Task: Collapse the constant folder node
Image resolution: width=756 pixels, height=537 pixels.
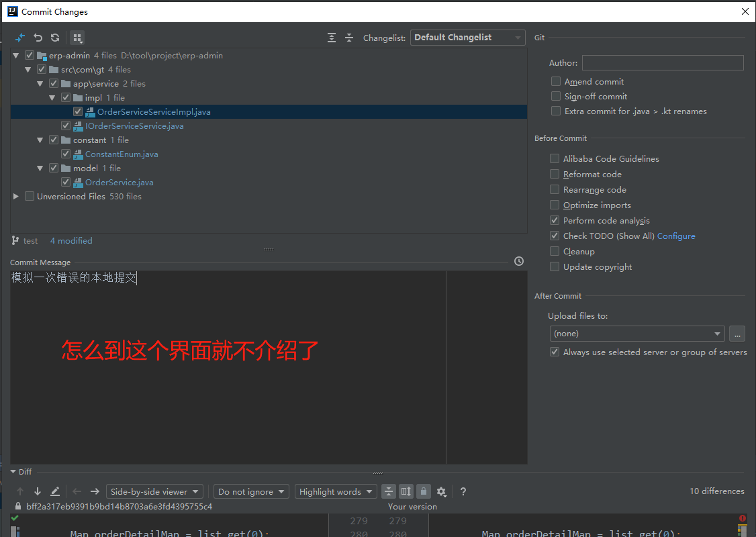Action: tap(40, 140)
